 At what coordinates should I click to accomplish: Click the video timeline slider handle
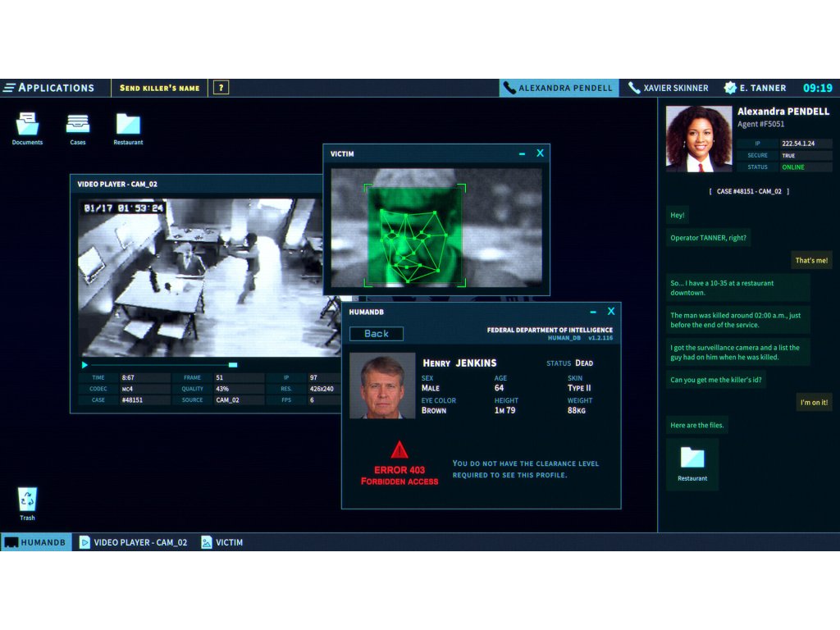(x=233, y=365)
